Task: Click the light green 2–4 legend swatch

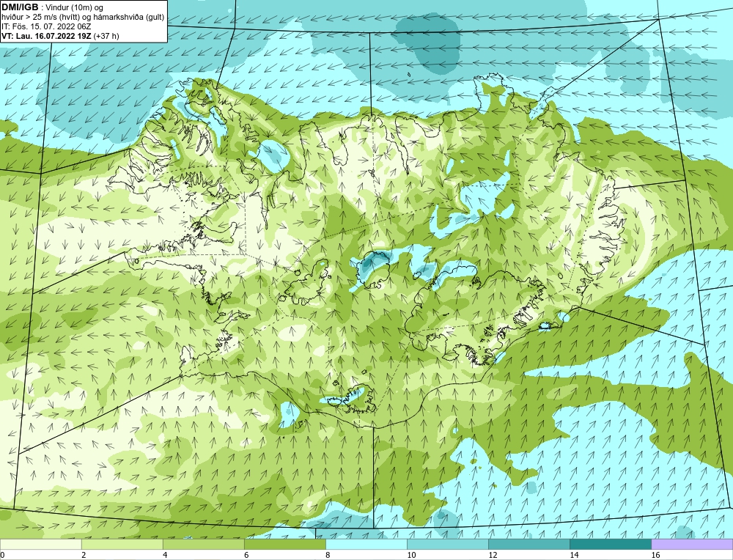Action: [x=122, y=544]
